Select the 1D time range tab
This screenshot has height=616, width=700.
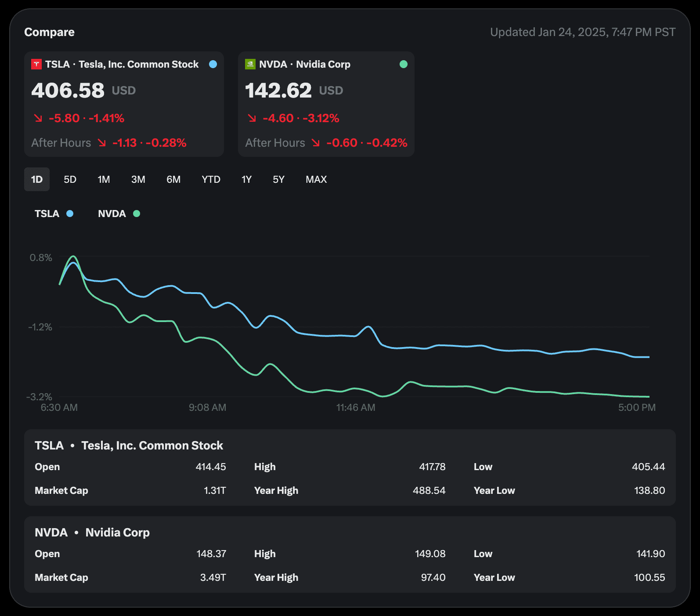coord(37,179)
